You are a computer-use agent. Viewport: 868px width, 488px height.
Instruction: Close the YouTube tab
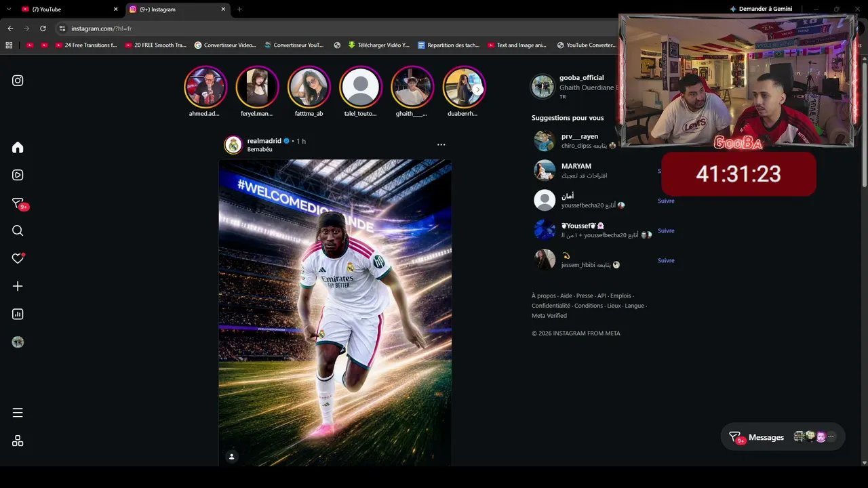[x=115, y=9]
